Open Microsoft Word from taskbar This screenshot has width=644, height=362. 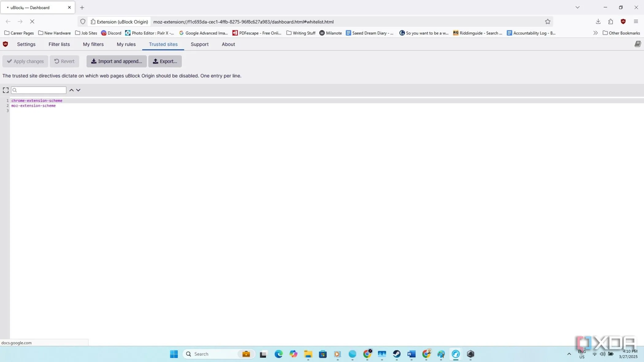click(411, 354)
